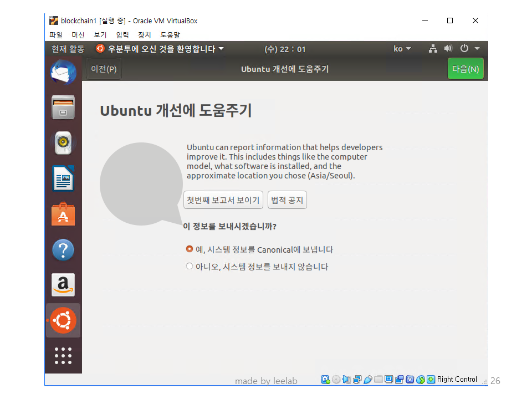
Task: Click the Right Control host key label
Action: coord(457,379)
